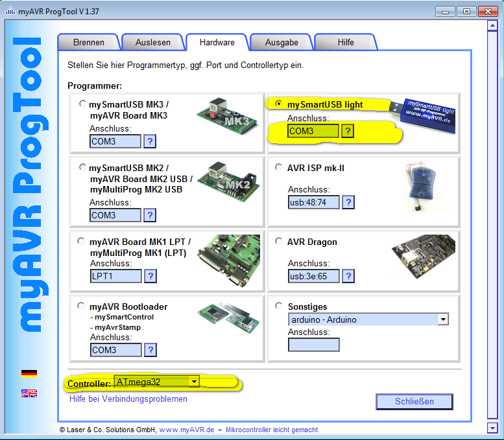Image resolution: width=504 pixels, height=440 pixels.
Task: Click the AVR Dragon board image
Action: [424, 257]
